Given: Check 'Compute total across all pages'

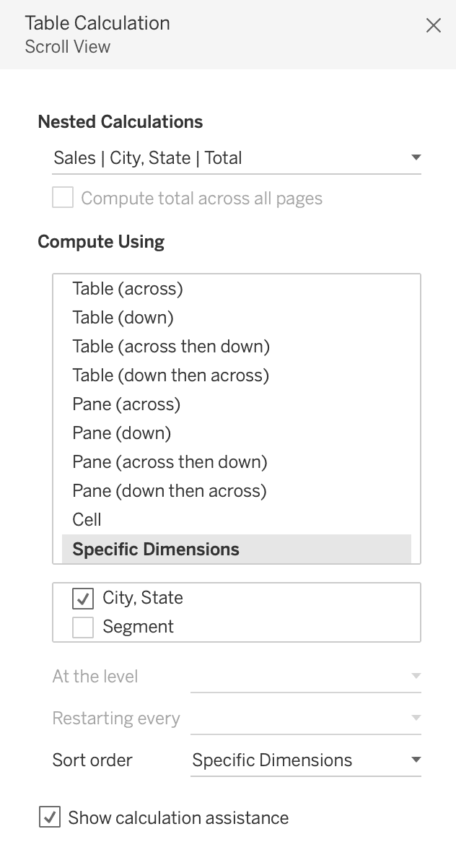Looking at the screenshot, I should [x=63, y=198].
